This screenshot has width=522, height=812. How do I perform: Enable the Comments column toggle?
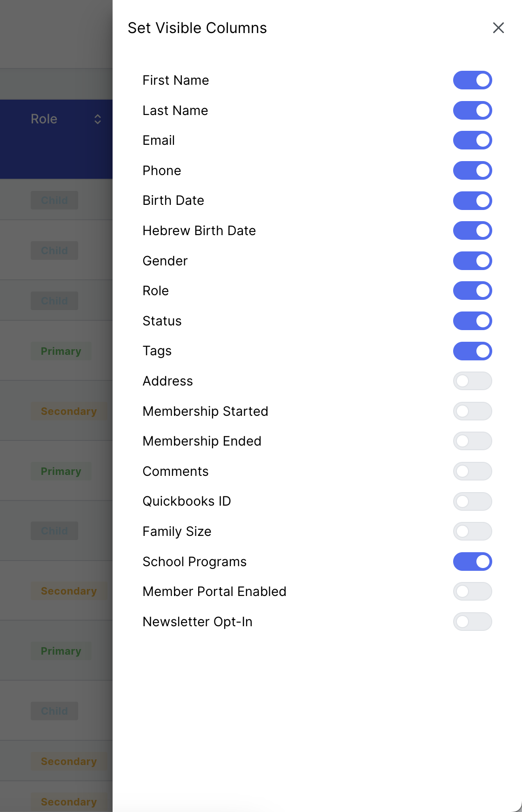click(472, 471)
